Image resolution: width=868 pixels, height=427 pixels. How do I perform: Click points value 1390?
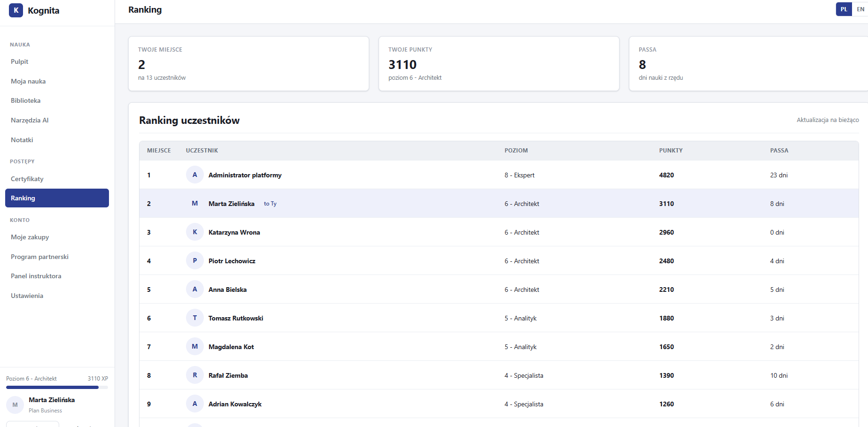click(x=666, y=375)
